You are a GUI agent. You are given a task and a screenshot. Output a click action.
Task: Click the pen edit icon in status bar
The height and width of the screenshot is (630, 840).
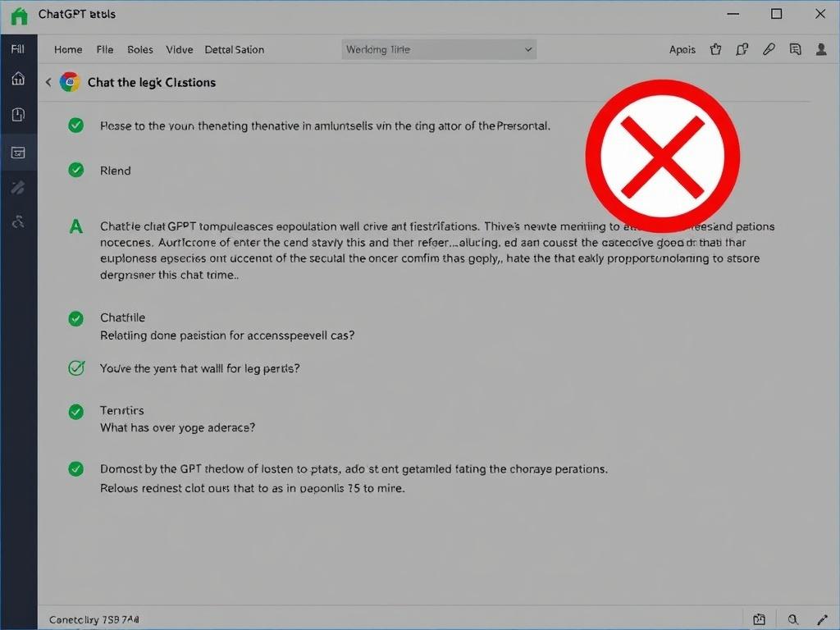[x=823, y=619]
